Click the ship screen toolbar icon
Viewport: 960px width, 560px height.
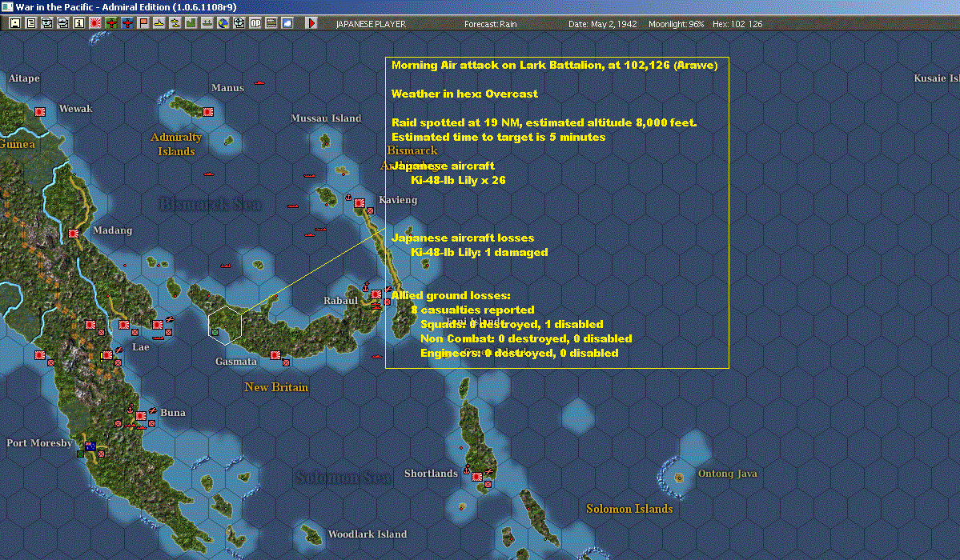[63, 23]
